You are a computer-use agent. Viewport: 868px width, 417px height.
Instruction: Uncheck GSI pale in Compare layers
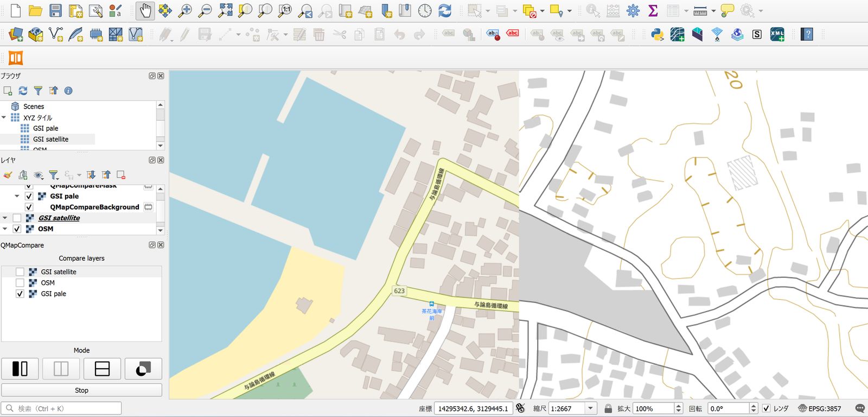(20, 294)
